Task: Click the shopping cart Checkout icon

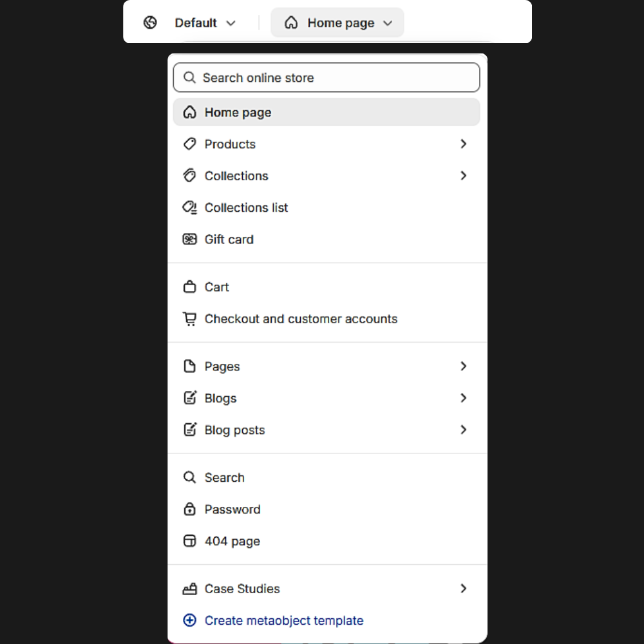Action: pyautogui.click(x=189, y=319)
